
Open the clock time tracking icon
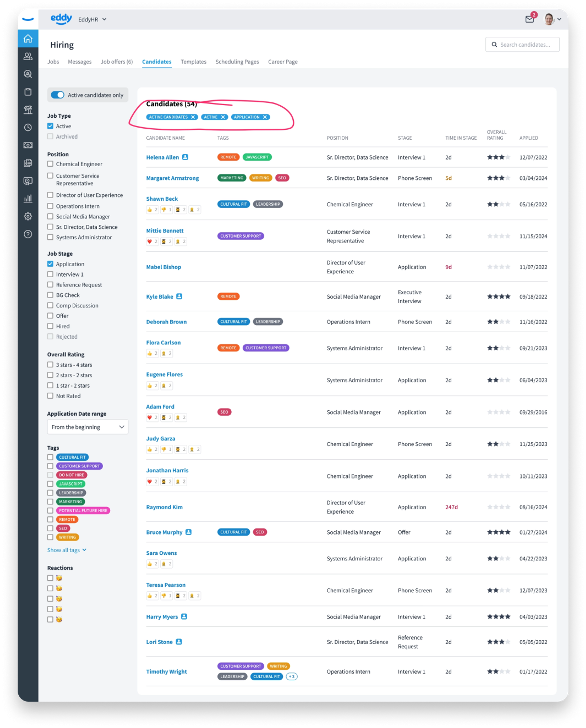(x=28, y=127)
